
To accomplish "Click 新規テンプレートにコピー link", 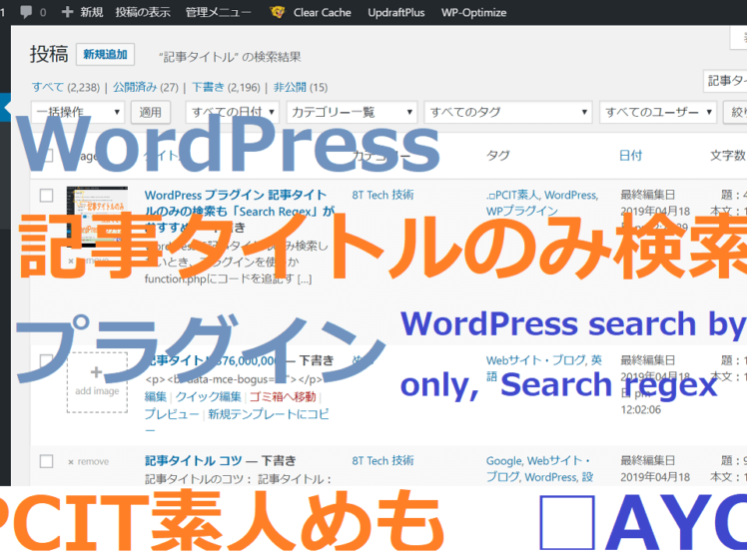I will 237,422.
